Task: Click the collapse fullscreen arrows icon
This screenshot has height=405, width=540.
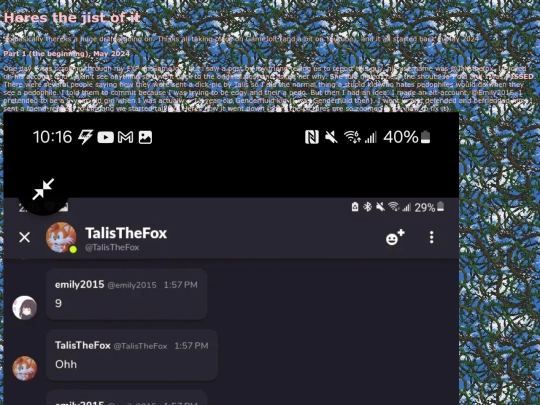Action: [43, 189]
